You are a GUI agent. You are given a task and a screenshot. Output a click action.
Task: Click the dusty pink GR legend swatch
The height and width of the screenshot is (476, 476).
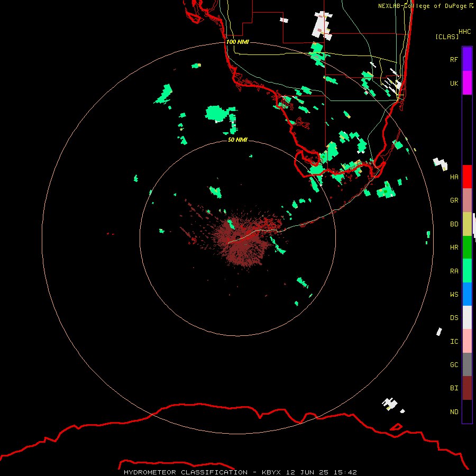[x=467, y=200]
